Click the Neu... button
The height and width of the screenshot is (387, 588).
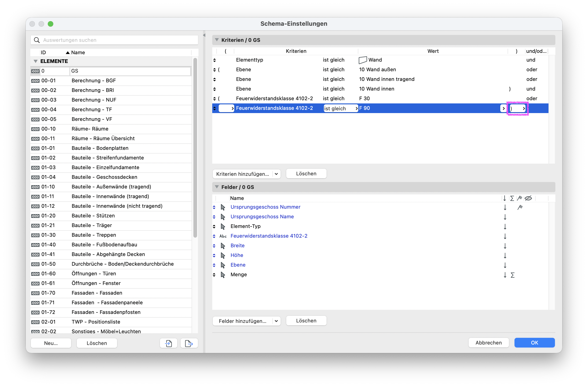(51, 343)
